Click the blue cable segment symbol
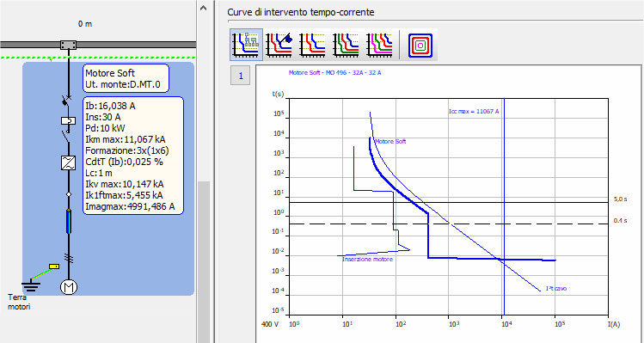The width and height of the screenshot is (644, 343). [x=69, y=222]
